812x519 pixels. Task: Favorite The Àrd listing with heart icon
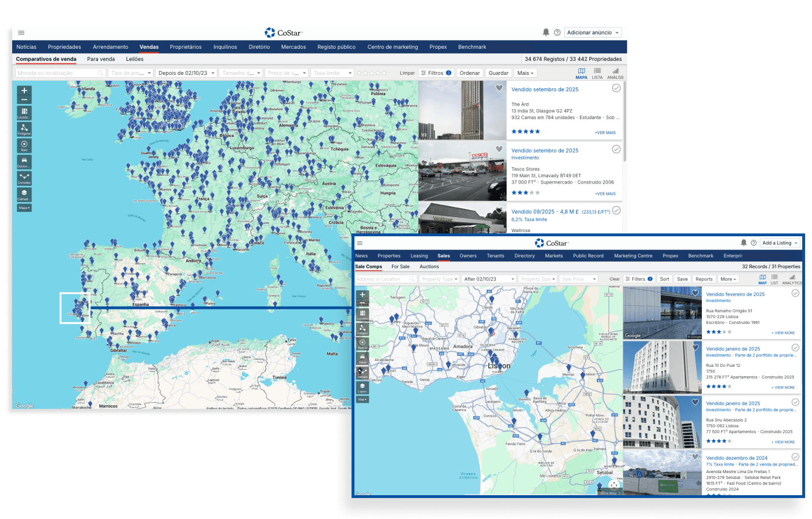pos(499,88)
